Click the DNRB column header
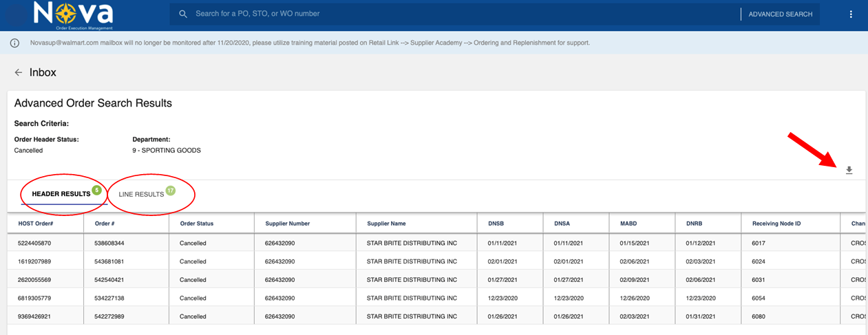Screen dimensions: 868x335 [695, 224]
